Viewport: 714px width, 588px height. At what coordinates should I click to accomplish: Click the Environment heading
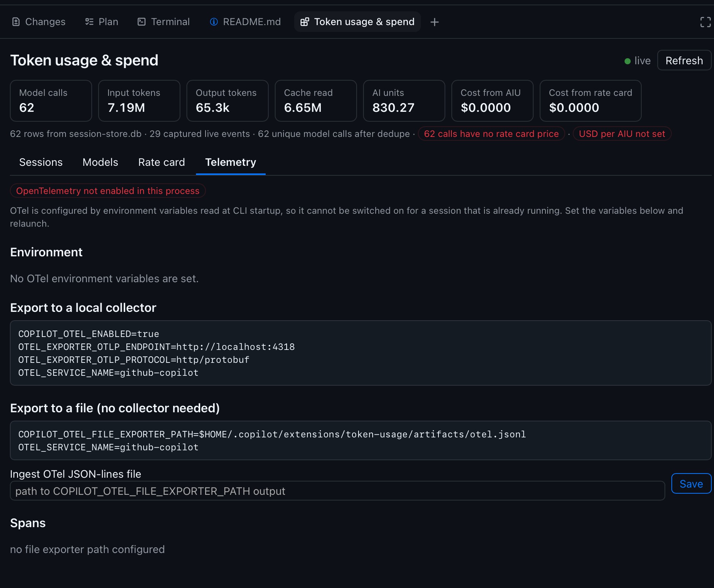coord(46,252)
